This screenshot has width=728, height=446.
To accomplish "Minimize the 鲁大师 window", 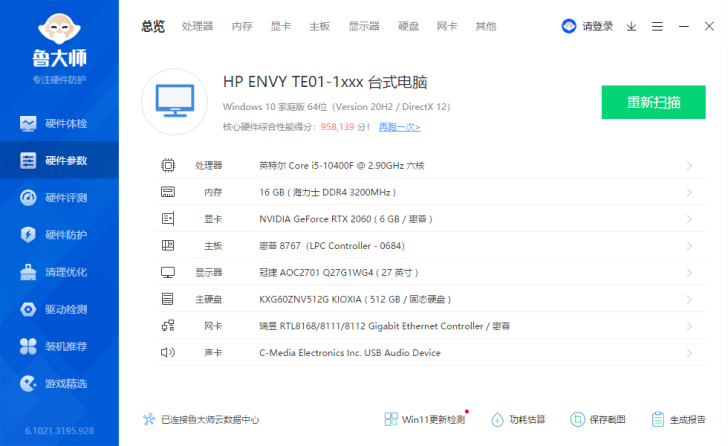I will click(683, 26).
